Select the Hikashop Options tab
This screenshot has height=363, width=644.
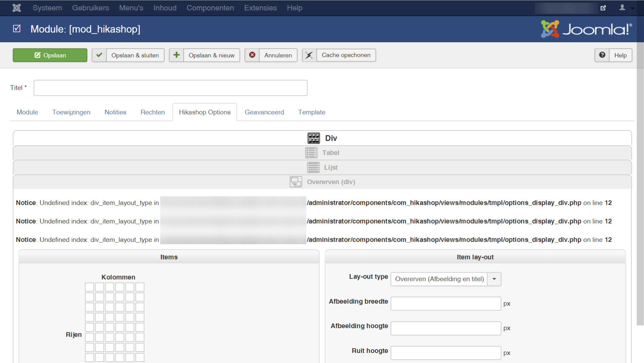[x=205, y=112]
